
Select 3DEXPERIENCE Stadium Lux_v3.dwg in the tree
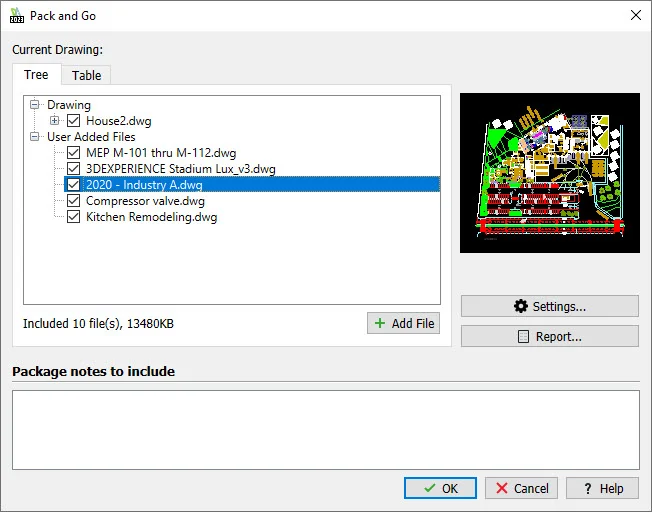(180, 169)
